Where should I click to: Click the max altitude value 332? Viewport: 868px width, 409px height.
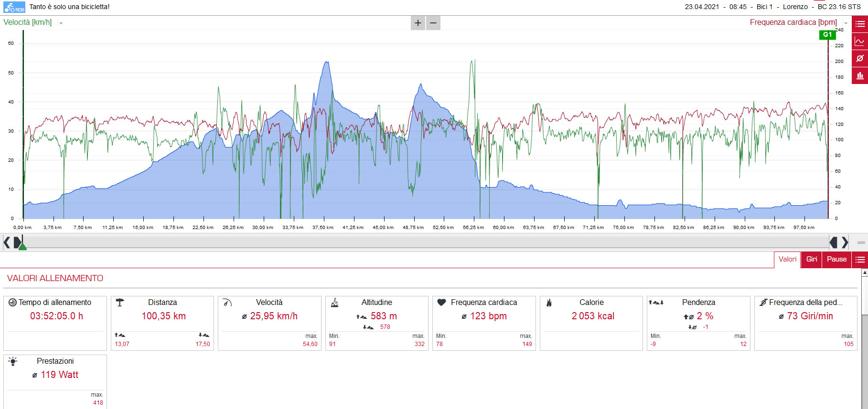point(419,344)
